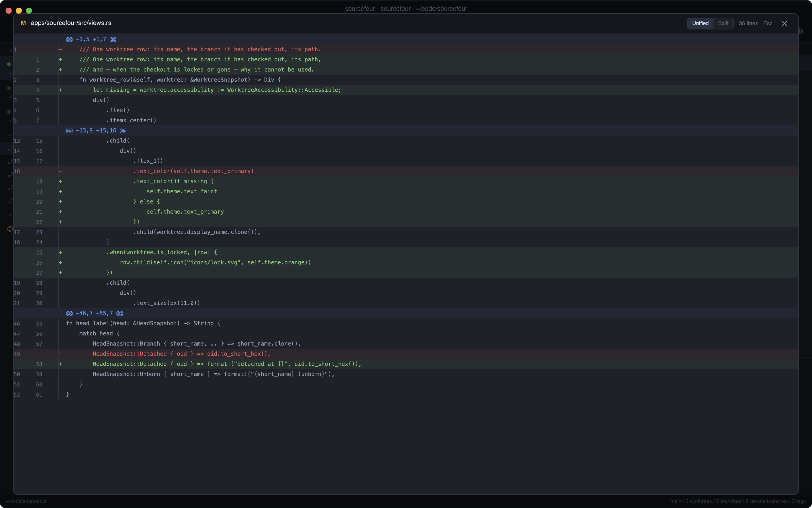Click added line '} else {'

[406, 201]
